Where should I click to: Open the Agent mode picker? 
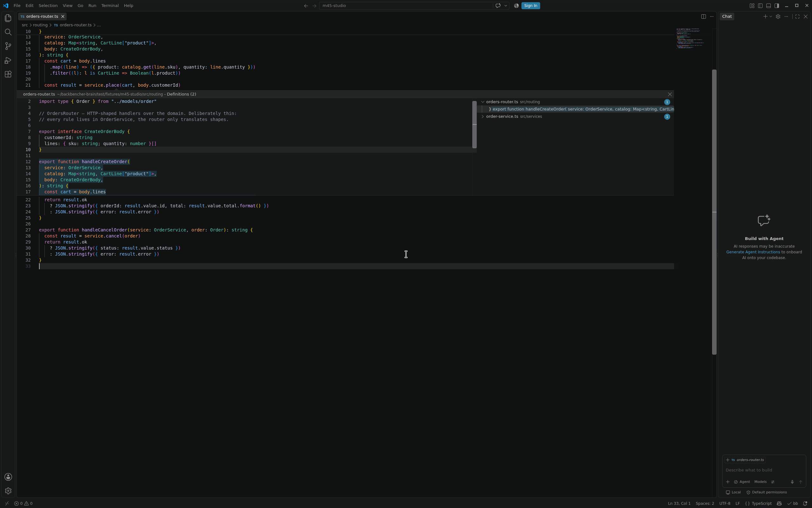[742, 482]
